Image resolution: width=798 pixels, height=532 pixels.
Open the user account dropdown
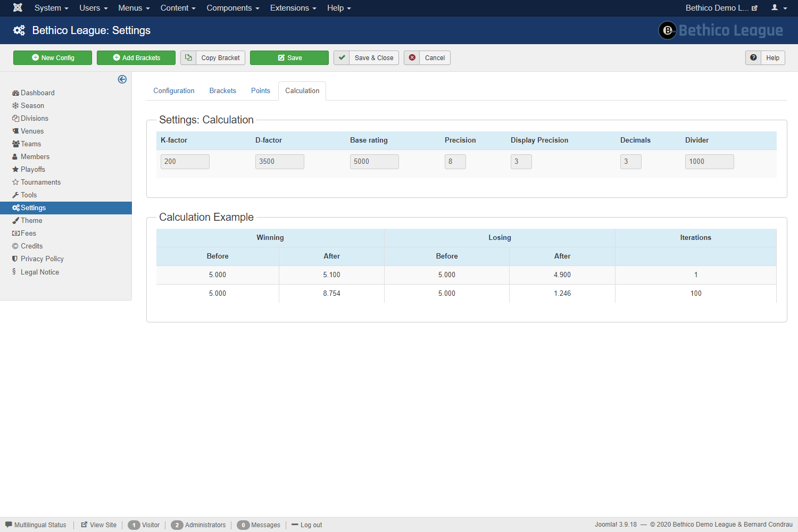[x=779, y=8]
